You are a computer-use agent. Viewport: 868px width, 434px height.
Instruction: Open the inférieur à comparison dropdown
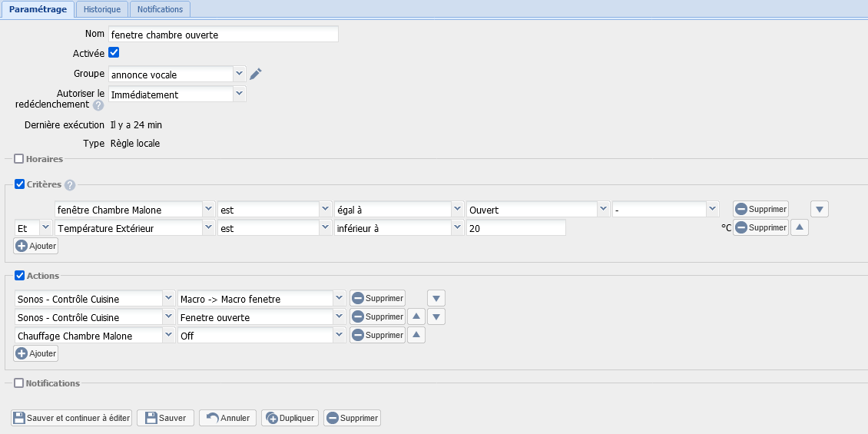pos(457,227)
